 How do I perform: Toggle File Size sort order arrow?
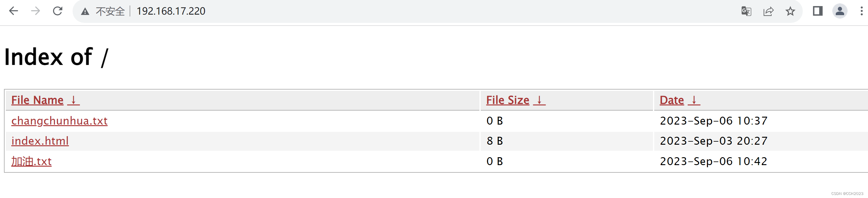[540, 100]
